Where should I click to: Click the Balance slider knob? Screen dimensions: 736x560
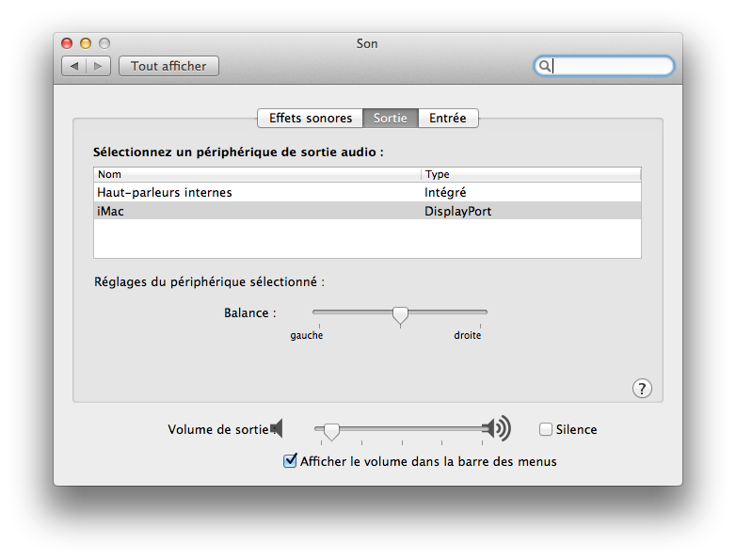coord(400,314)
